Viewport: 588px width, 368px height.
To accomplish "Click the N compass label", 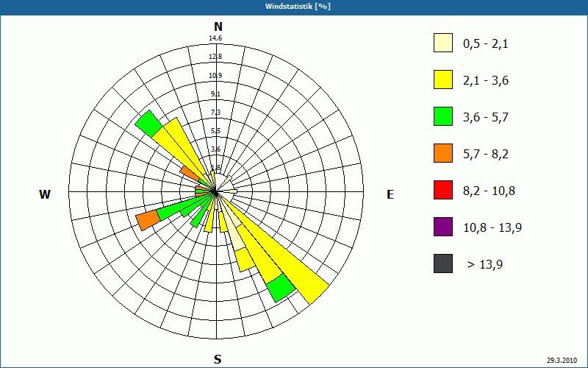I will (x=218, y=26).
